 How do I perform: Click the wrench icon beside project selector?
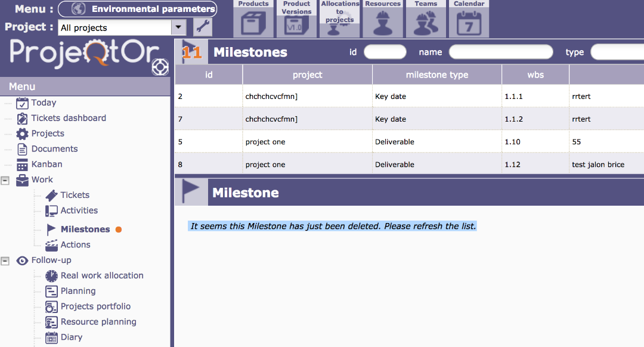coord(203,27)
